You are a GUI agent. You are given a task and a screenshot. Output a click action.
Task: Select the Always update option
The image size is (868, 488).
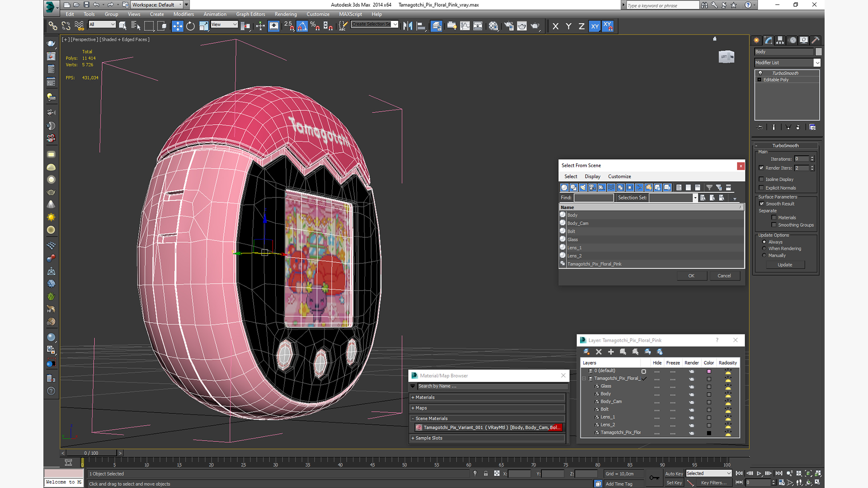pos(764,242)
